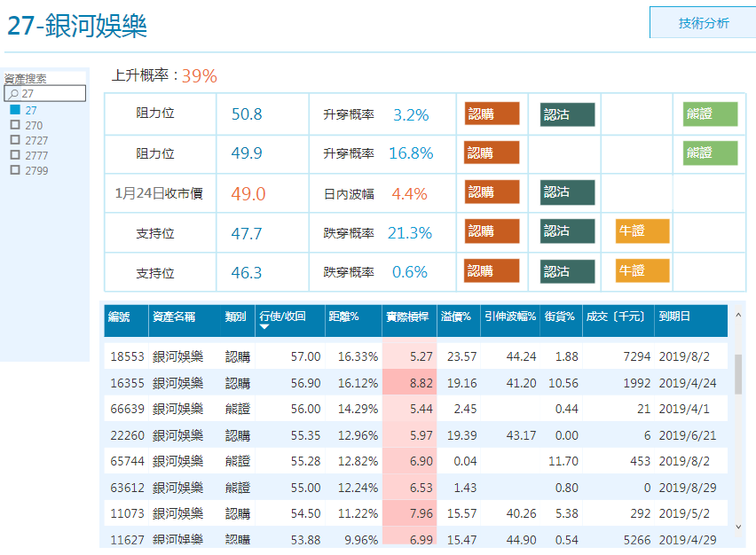Viewport: 756px width, 555px height.
Task: Click the 資產搜索 search input field
Action: coord(45,93)
